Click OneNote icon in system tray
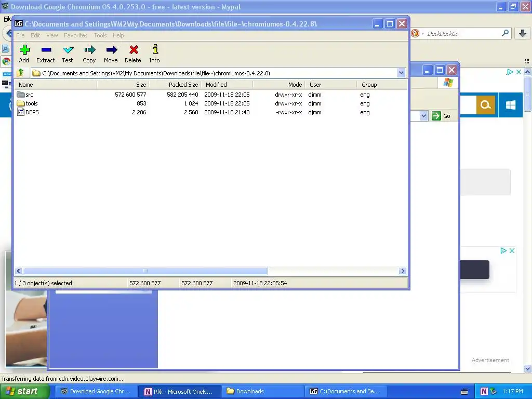 [x=484, y=391]
